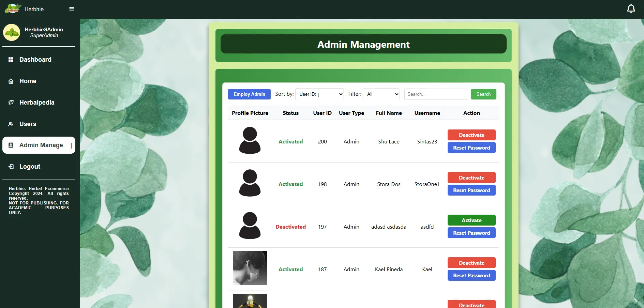Click the Herbalpedia leaf icon
The height and width of the screenshot is (308, 644).
11,103
